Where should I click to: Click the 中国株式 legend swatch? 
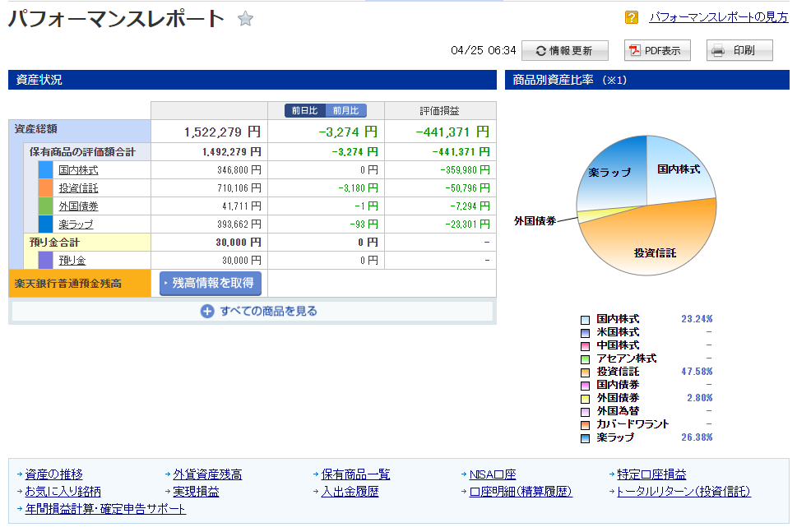pos(585,346)
